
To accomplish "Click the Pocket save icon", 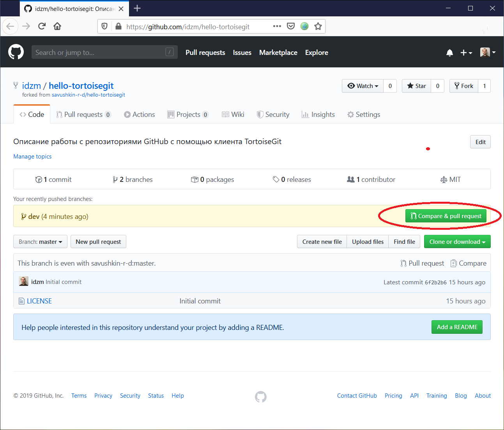I will coord(291,26).
